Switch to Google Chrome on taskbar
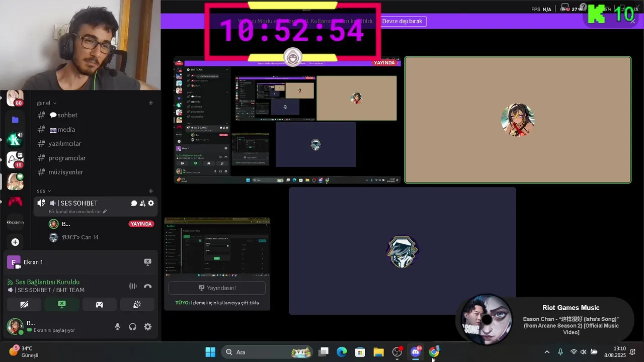 (x=434, y=352)
